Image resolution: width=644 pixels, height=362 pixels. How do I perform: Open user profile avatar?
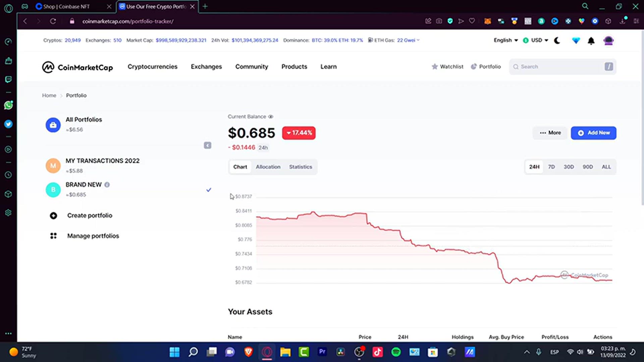608,41
